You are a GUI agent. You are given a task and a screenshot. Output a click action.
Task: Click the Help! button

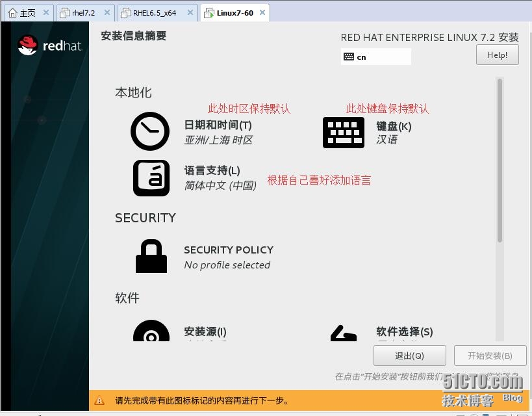[x=498, y=55]
